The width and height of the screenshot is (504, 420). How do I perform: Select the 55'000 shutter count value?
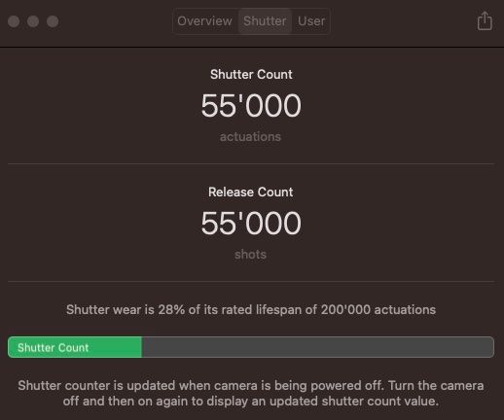pyautogui.click(x=251, y=106)
